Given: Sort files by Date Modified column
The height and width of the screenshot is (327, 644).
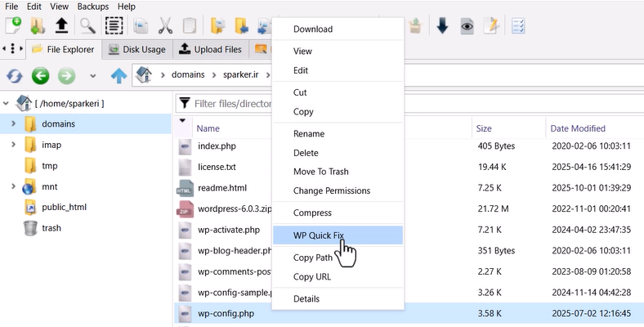Looking at the screenshot, I should [577, 128].
